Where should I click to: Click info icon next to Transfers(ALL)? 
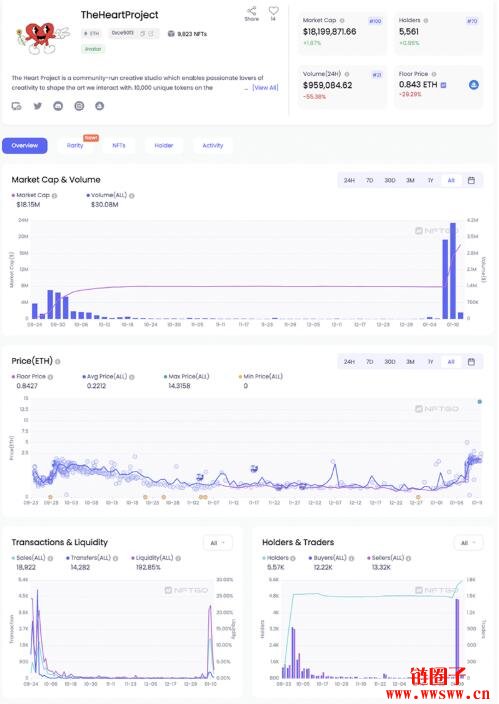[115, 558]
